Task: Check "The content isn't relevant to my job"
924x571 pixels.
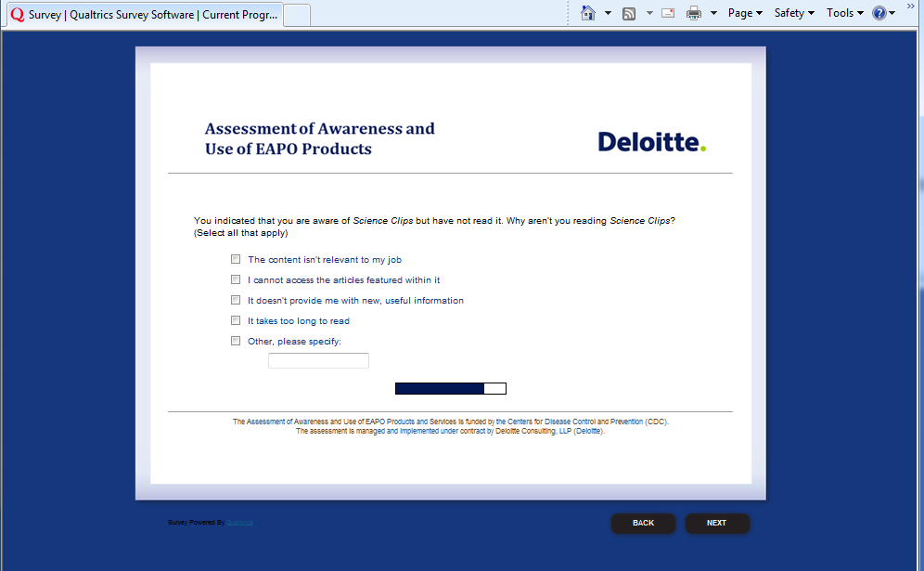Action: [x=236, y=259]
